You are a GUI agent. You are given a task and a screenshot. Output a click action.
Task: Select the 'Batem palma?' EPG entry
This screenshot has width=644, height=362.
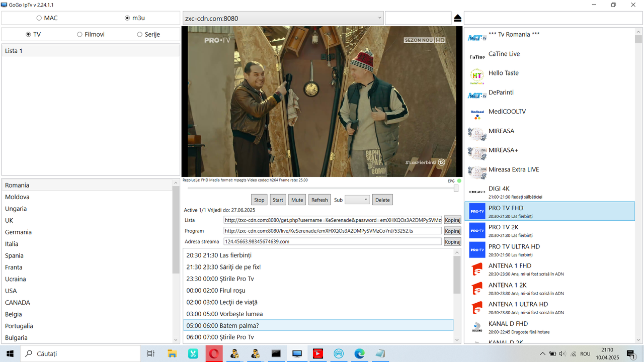tap(318, 325)
